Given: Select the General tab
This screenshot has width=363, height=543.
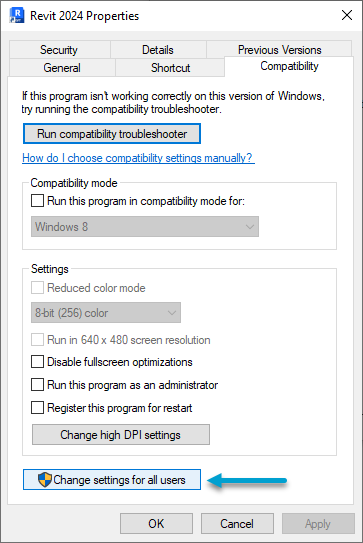Looking at the screenshot, I should [62, 68].
